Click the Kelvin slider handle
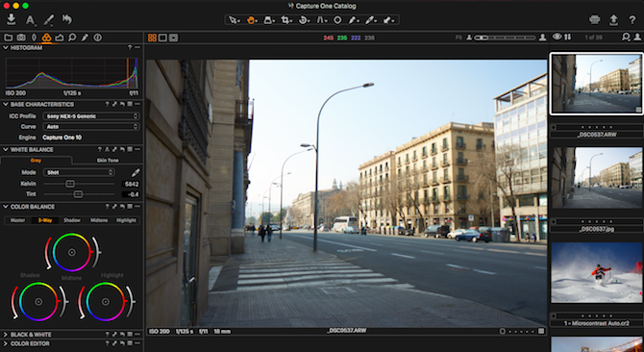 coord(70,184)
